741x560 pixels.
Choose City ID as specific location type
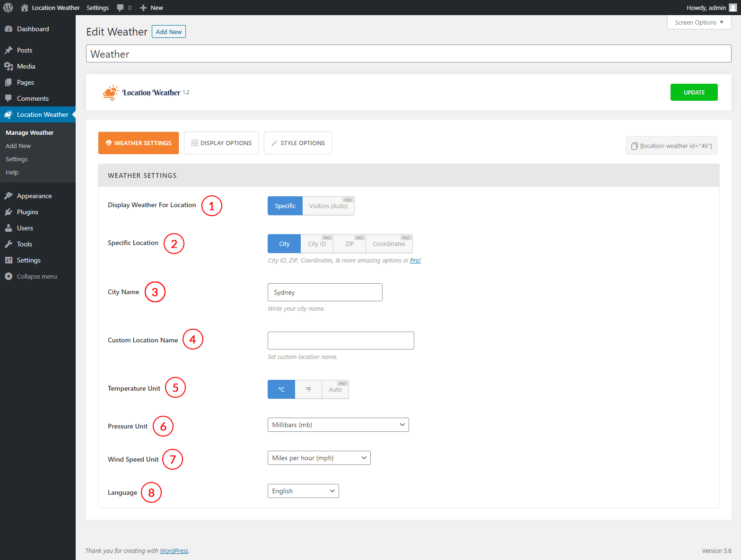pos(316,244)
